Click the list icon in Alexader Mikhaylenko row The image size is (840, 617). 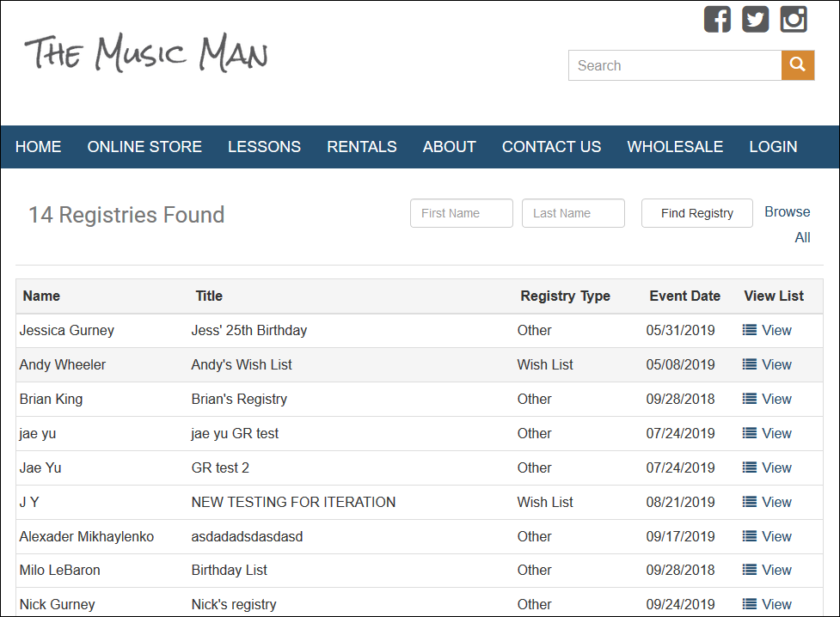tap(750, 536)
